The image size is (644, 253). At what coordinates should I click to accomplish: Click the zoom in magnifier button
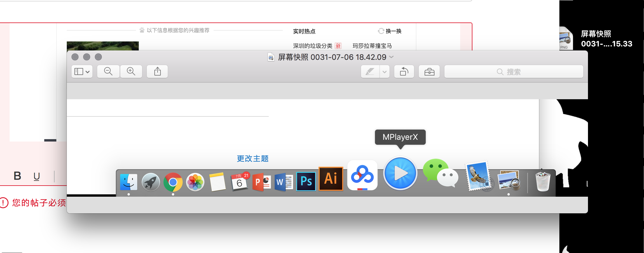coord(131,71)
